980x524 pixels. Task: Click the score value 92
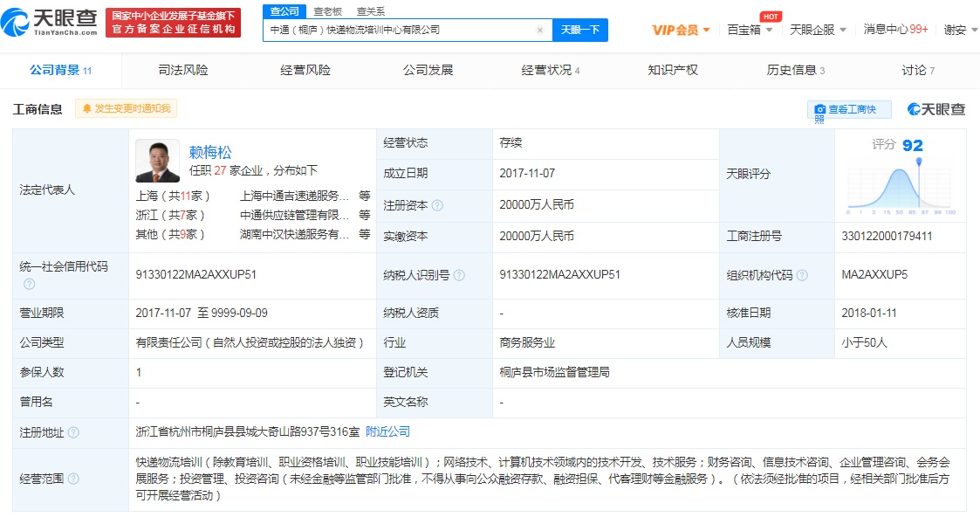coord(913,146)
